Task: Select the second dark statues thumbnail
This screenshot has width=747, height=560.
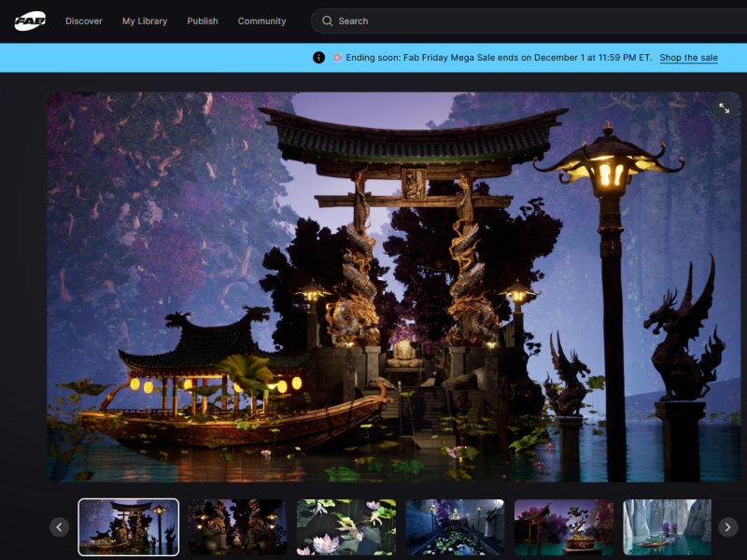Action: tap(237, 527)
